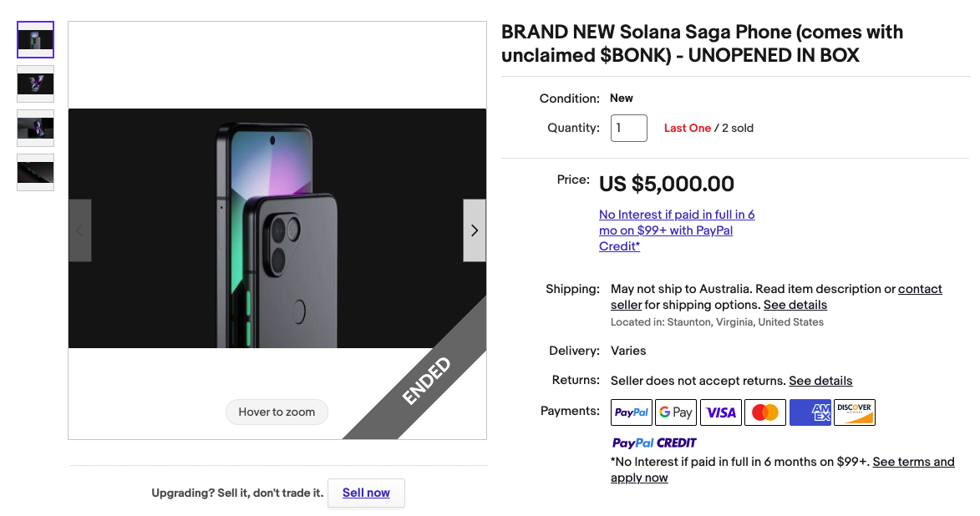
Task: Click the Google Pay payment icon
Action: [676, 412]
